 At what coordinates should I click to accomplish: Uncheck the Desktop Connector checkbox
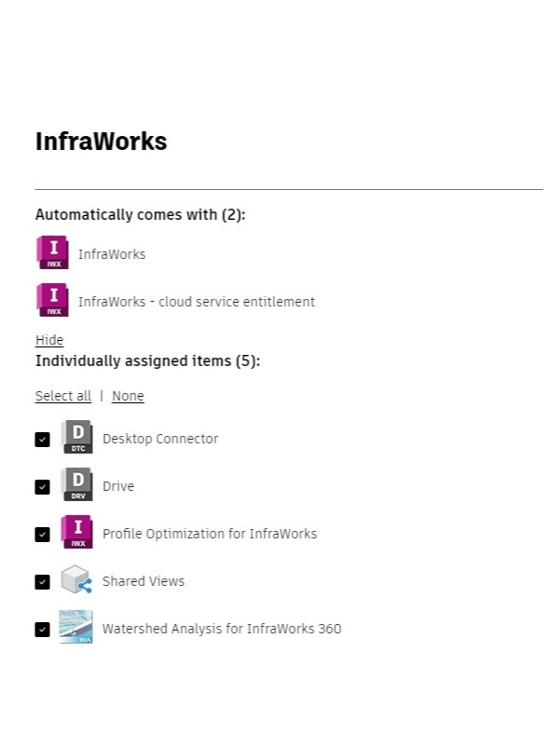coord(42,439)
